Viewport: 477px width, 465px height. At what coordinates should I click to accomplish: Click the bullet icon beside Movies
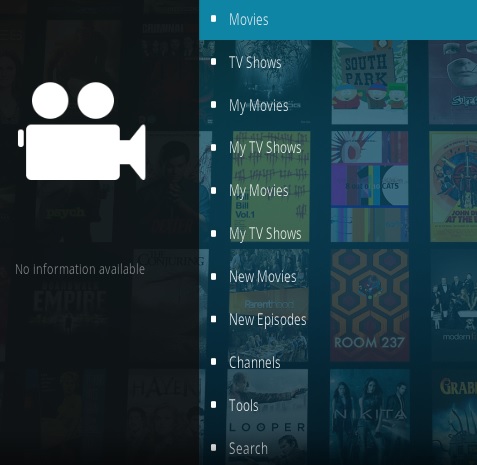[214, 19]
